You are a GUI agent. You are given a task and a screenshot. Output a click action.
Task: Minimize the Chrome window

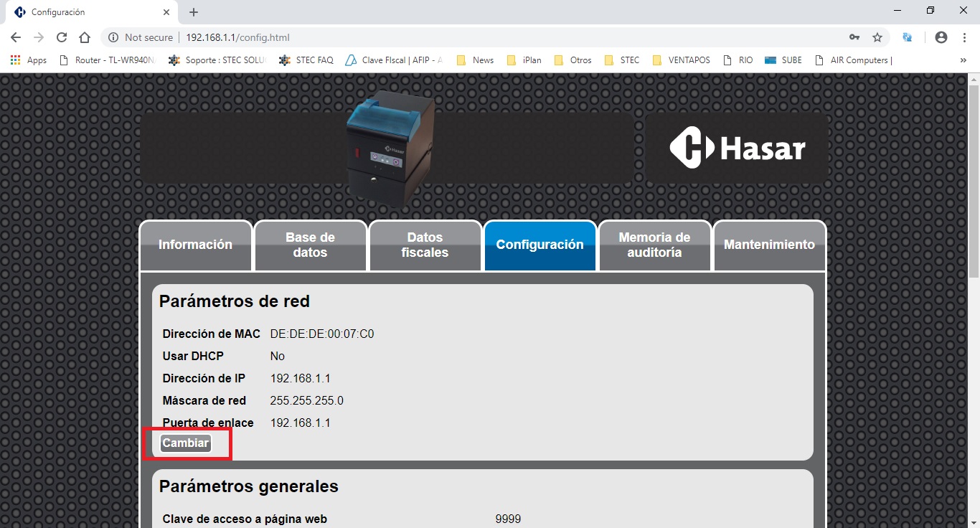pos(897,11)
